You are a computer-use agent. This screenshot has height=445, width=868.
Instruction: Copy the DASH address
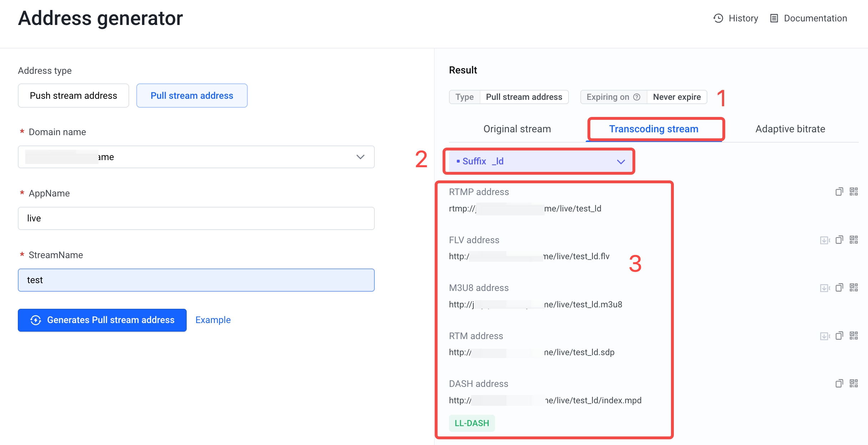(839, 384)
